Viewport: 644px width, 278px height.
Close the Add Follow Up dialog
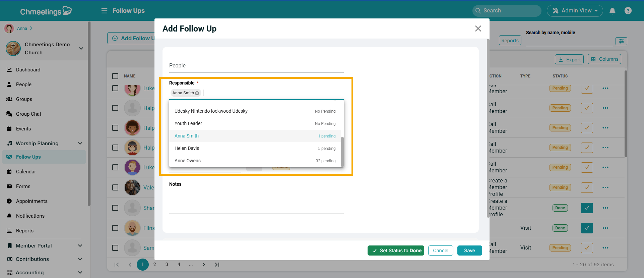478,29
